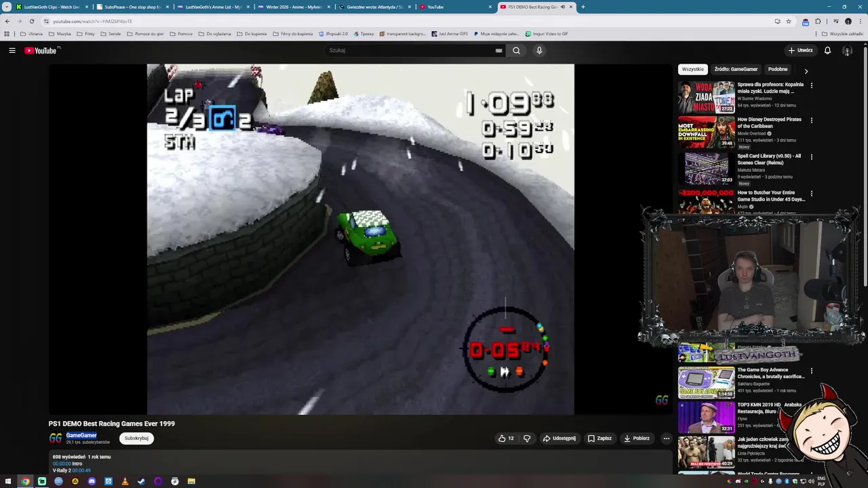The image size is (868, 488).
Task: Select the Podobne filter chip
Action: tap(778, 69)
